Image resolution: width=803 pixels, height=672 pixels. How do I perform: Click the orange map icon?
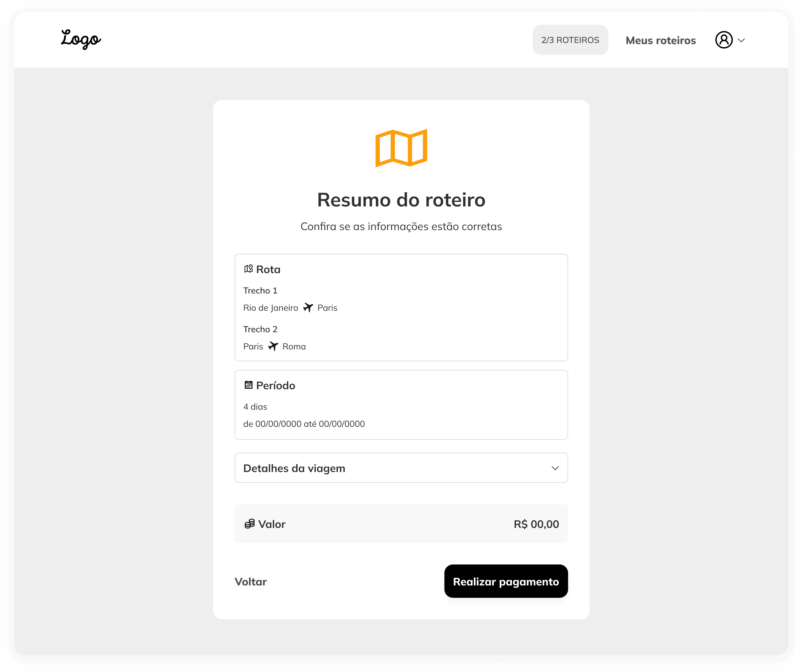tap(401, 148)
